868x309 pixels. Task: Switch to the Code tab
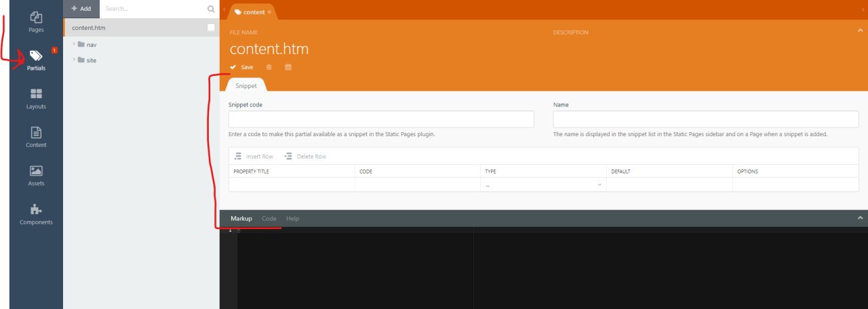tap(269, 218)
